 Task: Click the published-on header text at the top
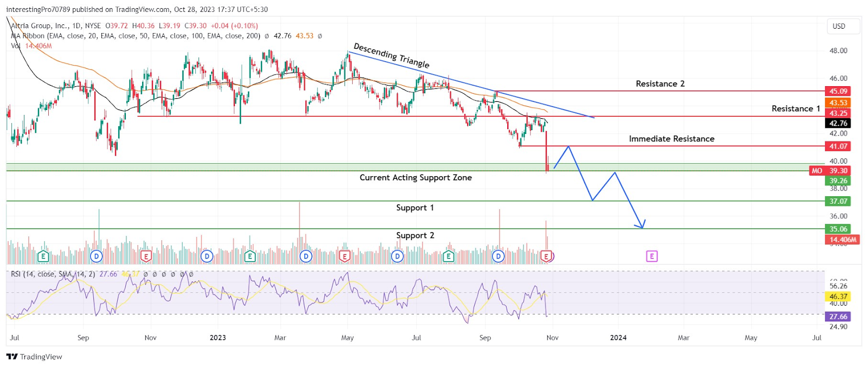(x=137, y=9)
